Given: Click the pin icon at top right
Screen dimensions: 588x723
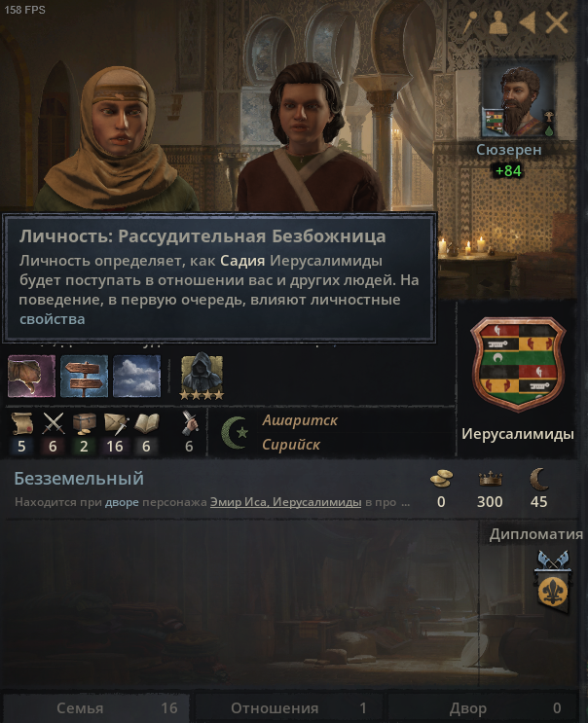Looking at the screenshot, I should (x=470, y=22).
